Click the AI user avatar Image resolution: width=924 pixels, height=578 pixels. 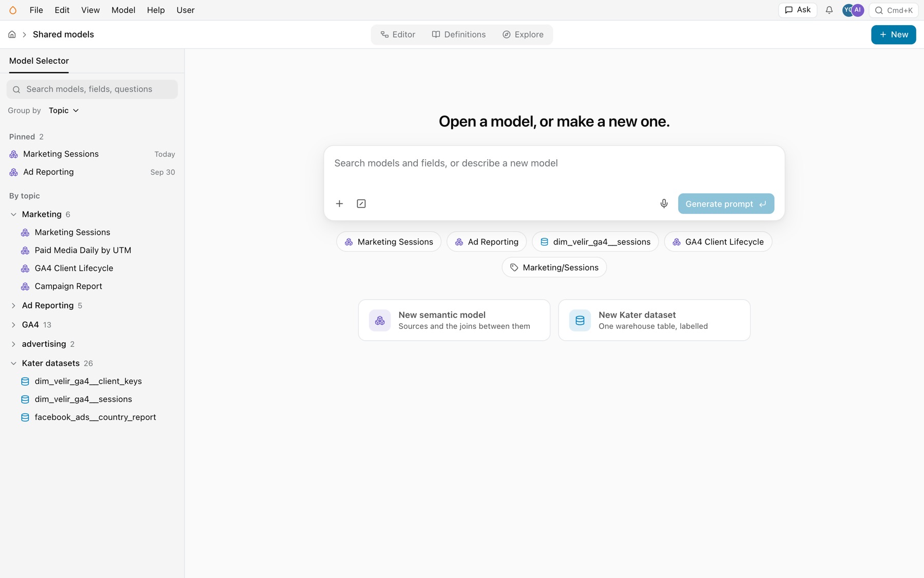point(858,10)
